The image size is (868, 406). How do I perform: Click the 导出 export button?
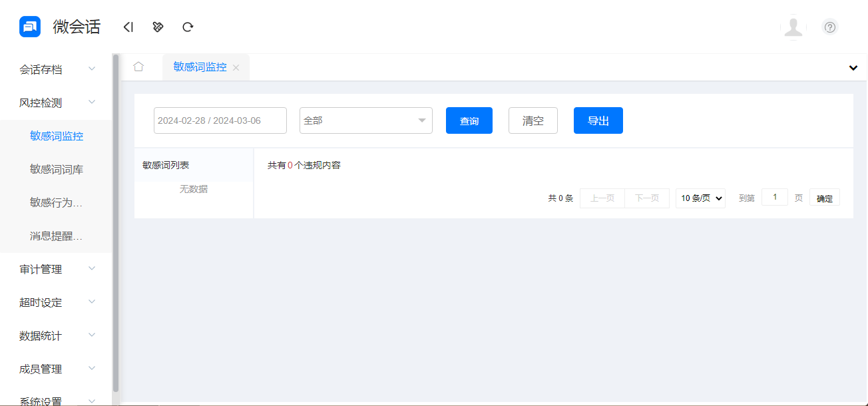598,120
